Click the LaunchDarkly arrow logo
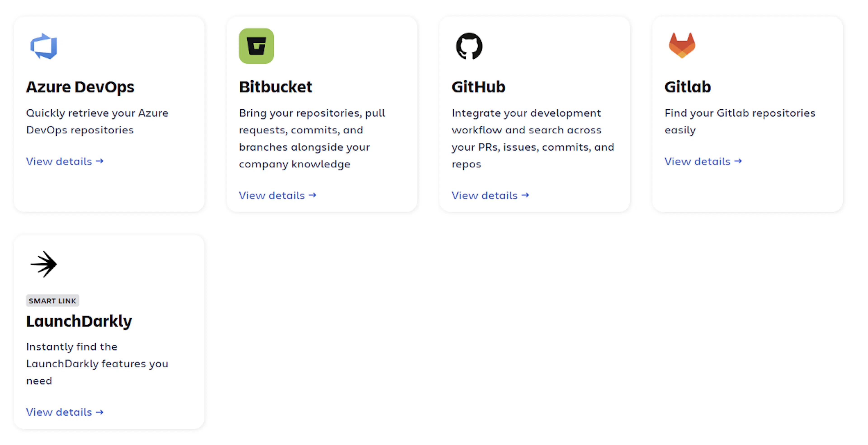Screen dimensions: 868x445 44,264
